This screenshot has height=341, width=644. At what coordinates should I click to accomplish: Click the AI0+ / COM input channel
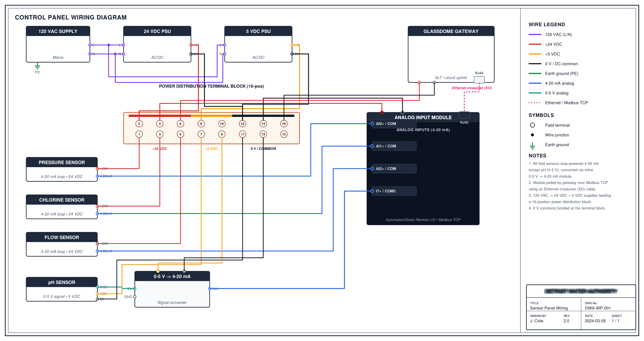point(394,124)
